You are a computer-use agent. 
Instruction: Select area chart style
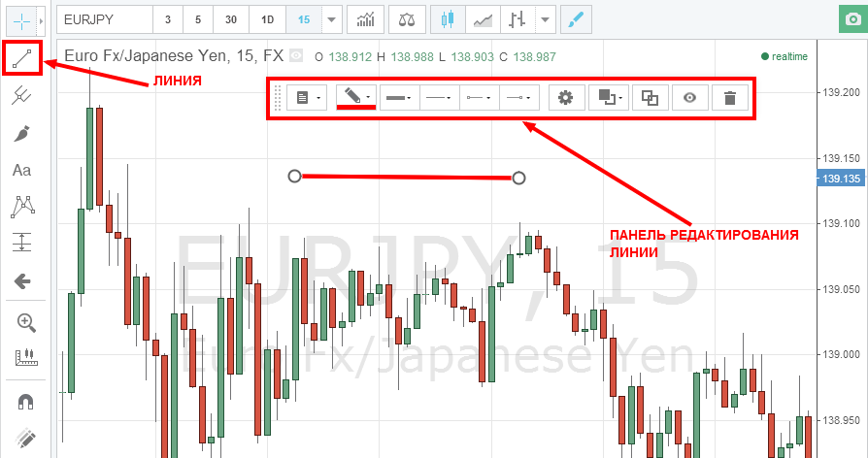(483, 20)
